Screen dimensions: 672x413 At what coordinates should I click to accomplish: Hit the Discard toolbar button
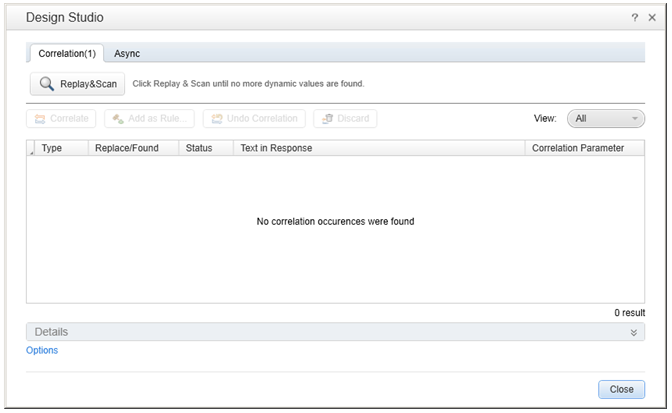click(x=344, y=119)
